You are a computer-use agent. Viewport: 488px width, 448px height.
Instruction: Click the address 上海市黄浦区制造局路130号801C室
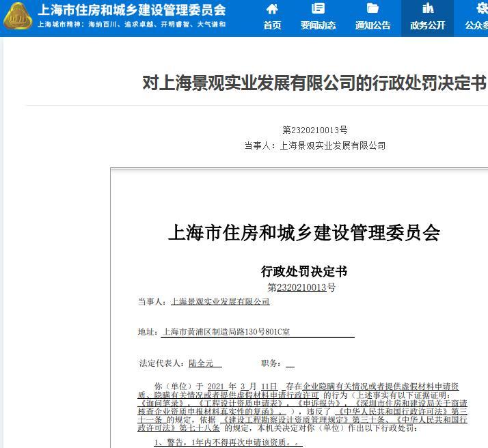point(226,332)
